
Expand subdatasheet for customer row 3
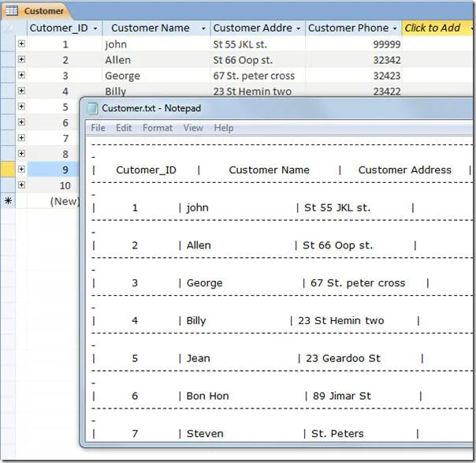[21, 75]
